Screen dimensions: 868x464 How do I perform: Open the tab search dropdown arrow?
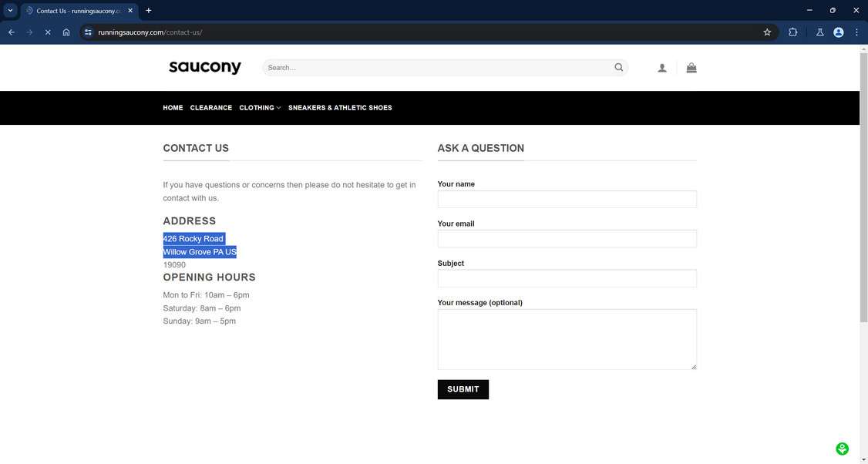click(10, 11)
